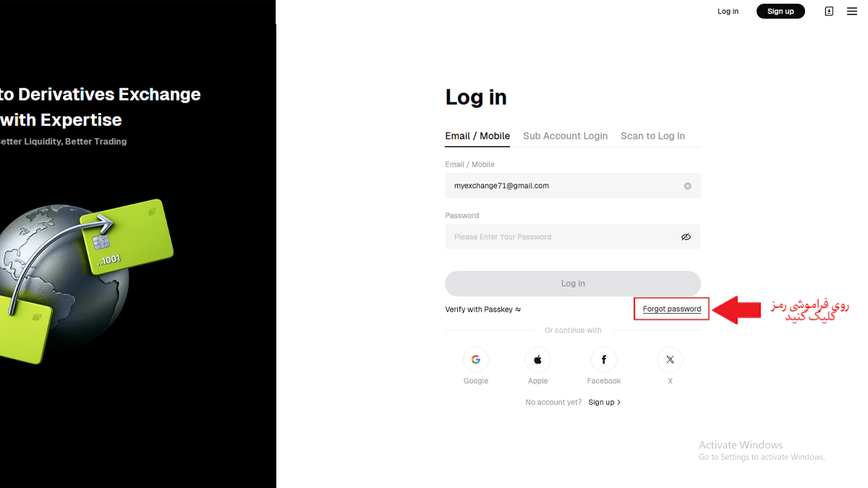Click the Apple sign-in icon
This screenshot has height=488, width=868.
(x=537, y=359)
